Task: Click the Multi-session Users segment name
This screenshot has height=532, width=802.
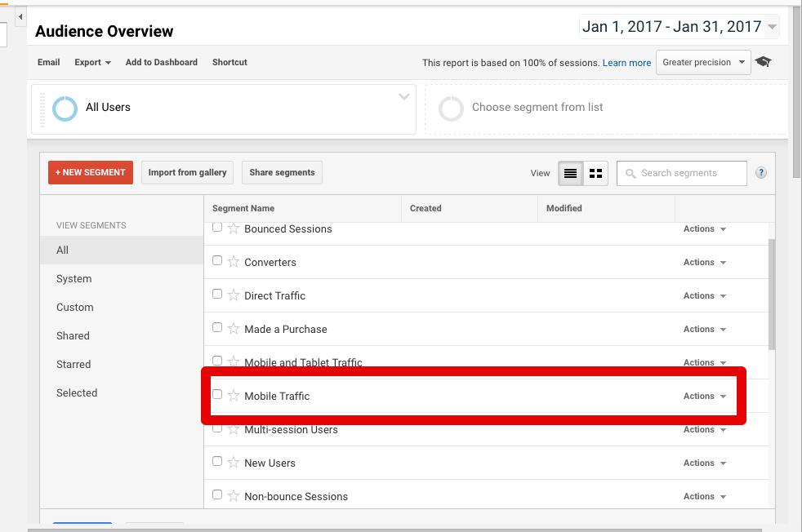Action: 291,430
